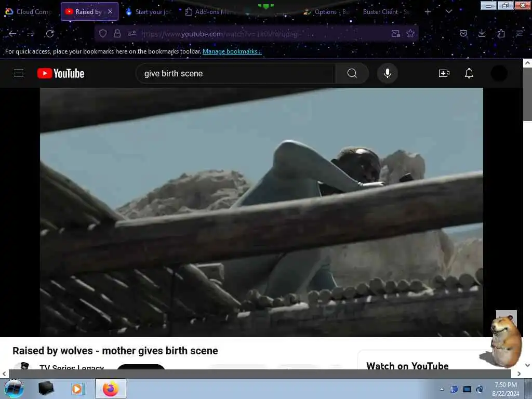
Task: Click the horizontal scrollbar right arrow
Action: (519, 374)
